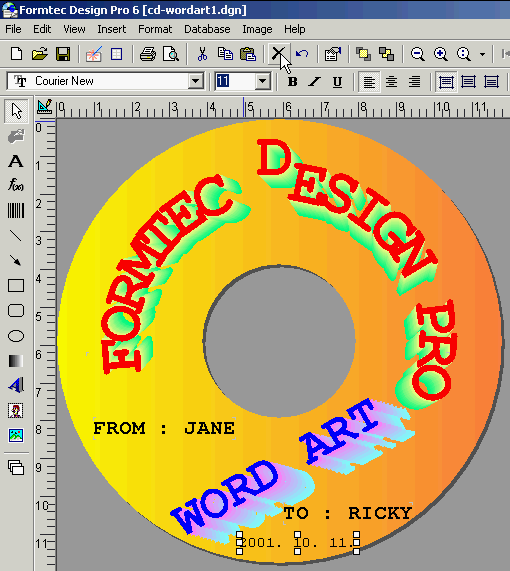Click the new label wizard icon
The width and height of the screenshot is (510, 571).
click(93, 54)
